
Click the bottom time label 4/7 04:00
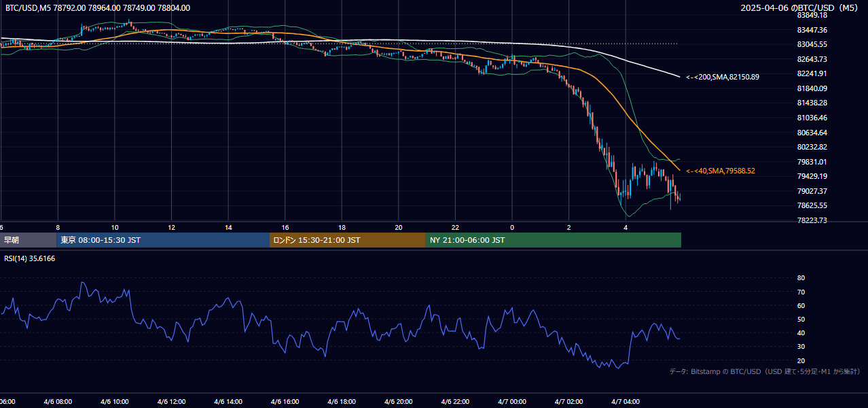coord(626,402)
